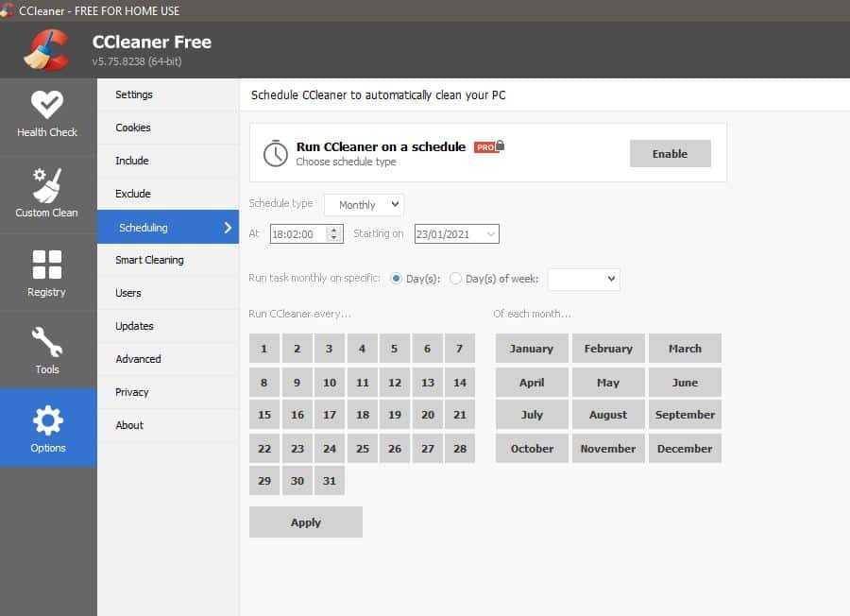Click the 'Run CCleaner on a schedule' heading

[381, 146]
